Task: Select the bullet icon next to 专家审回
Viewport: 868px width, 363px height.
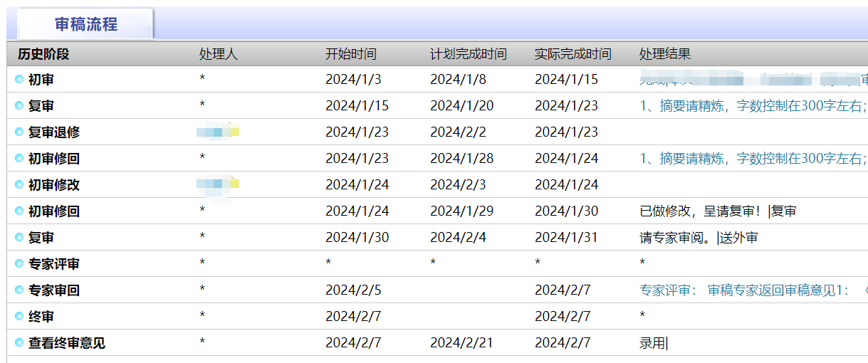Action: [x=19, y=290]
